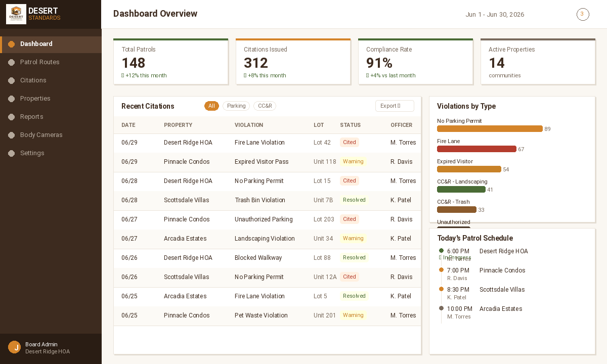Select the All citations filter

[211, 106]
